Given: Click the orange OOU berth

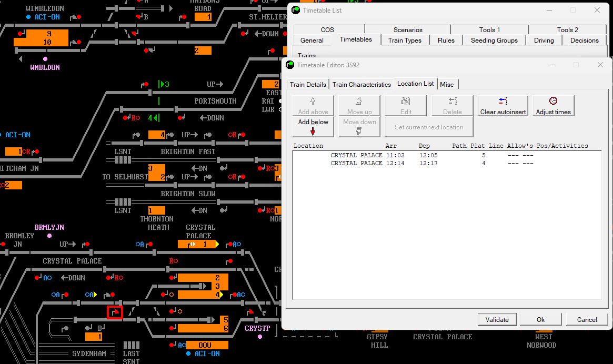Looking at the screenshot, I should [207, 345].
